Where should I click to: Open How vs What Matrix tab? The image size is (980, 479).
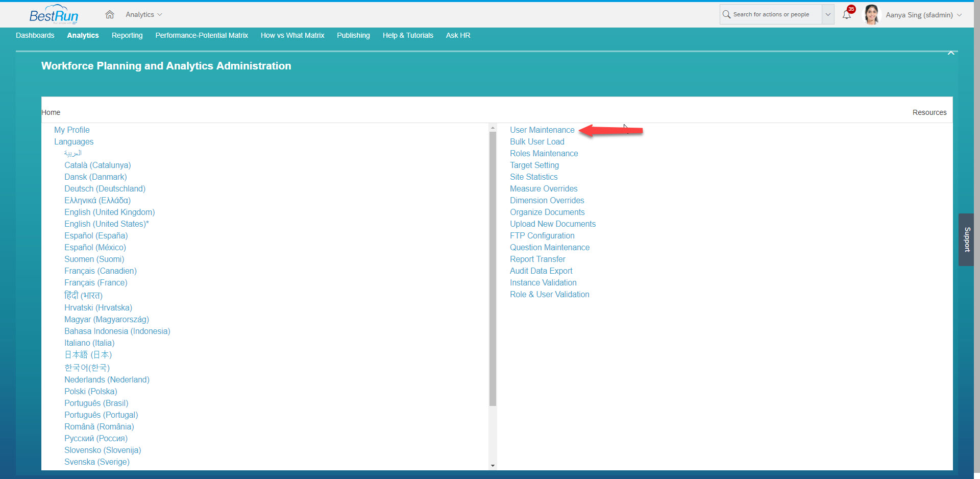click(292, 35)
